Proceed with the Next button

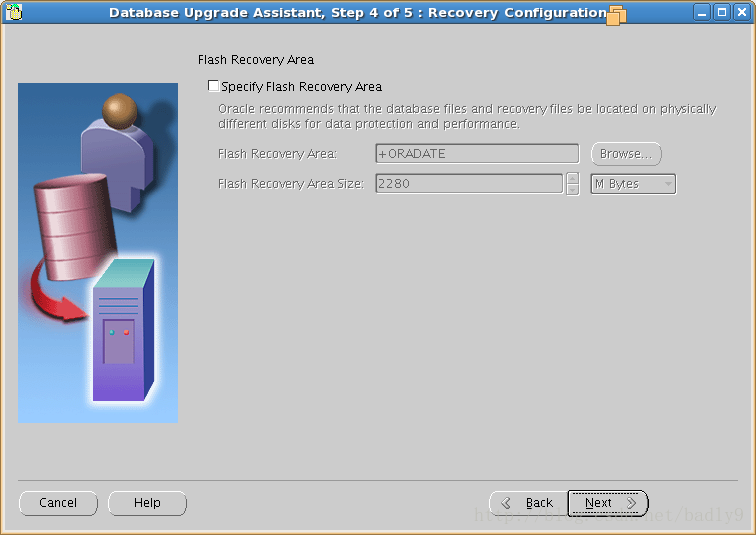tap(608, 503)
